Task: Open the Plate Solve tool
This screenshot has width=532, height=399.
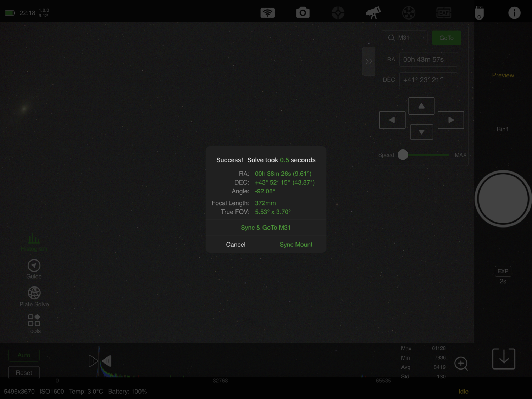Action: (x=34, y=297)
